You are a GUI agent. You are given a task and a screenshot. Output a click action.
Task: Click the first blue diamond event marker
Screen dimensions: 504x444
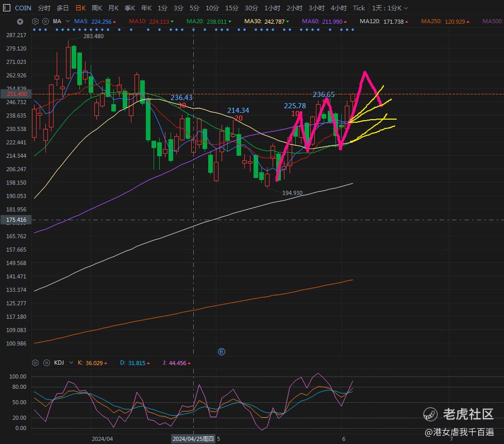point(35,29)
